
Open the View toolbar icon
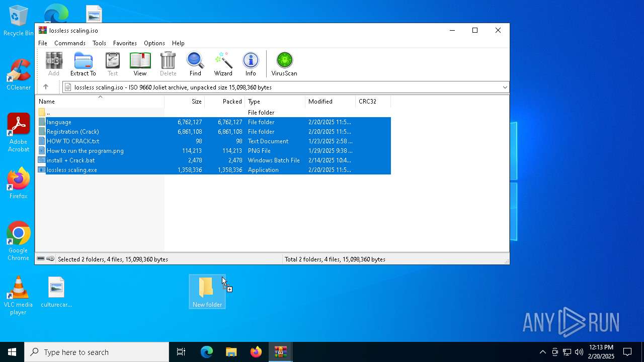(x=140, y=64)
